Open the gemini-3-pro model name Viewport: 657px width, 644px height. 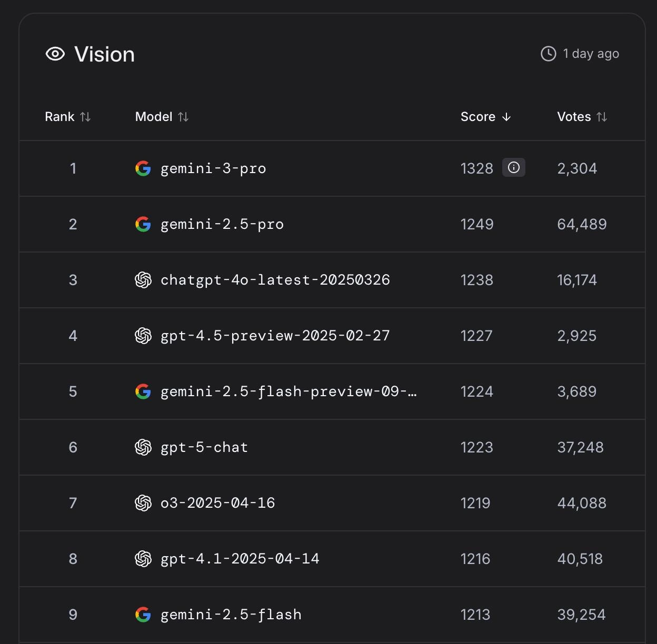[x=213, y=168]
